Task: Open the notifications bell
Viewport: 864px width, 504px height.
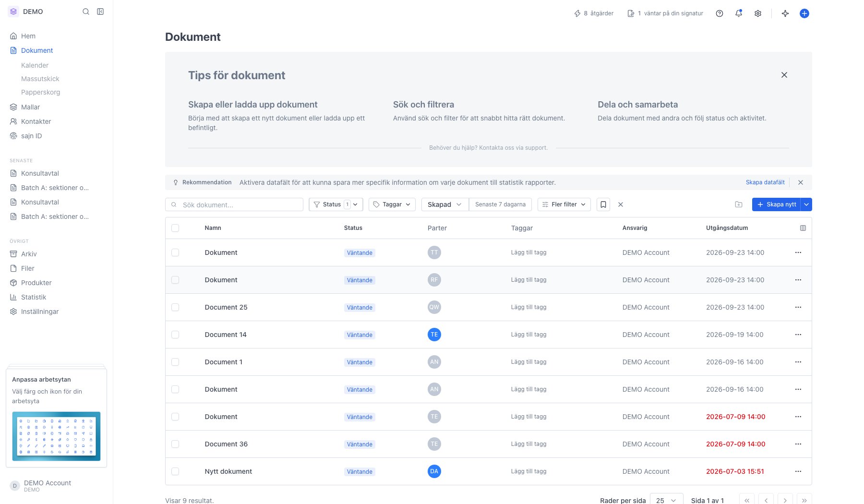Action: [739, 13]
